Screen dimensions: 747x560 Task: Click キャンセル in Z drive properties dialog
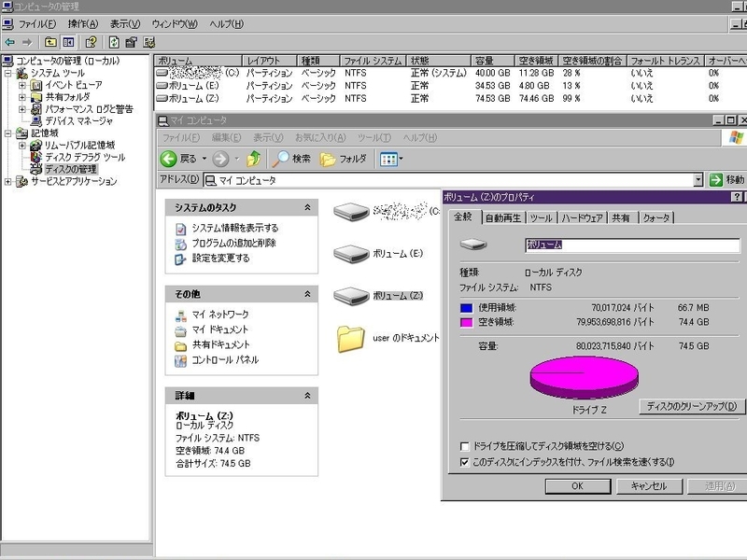[649, 486]
